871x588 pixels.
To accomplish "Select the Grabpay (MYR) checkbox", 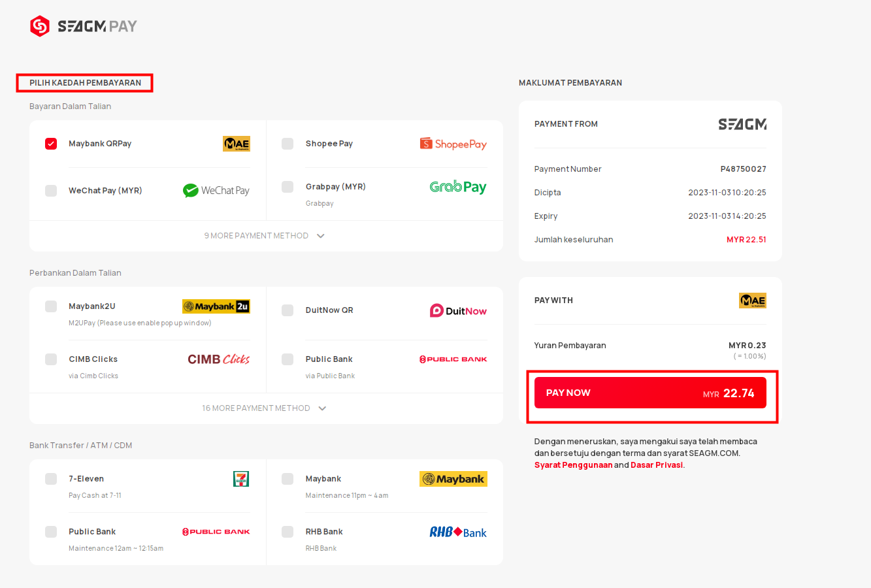I will pos(288,187).
